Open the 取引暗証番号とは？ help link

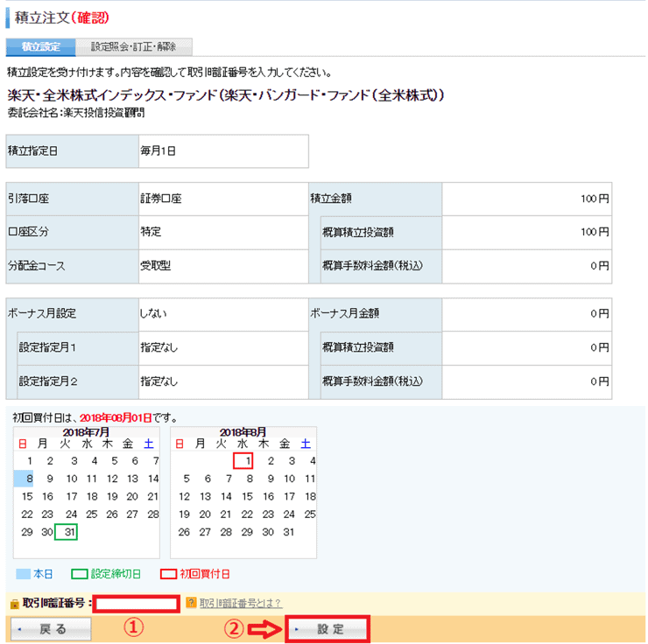(x=240, y=603)
